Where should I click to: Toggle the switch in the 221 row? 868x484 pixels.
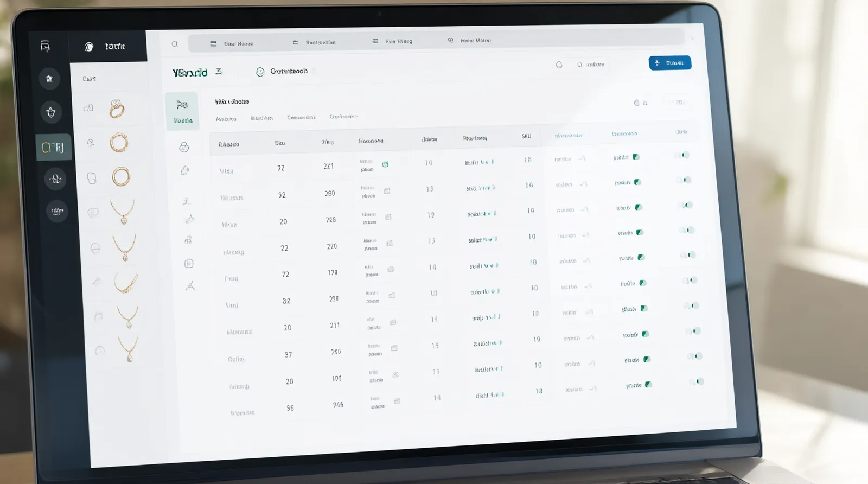pyautogui.click(x=683, y=155)
